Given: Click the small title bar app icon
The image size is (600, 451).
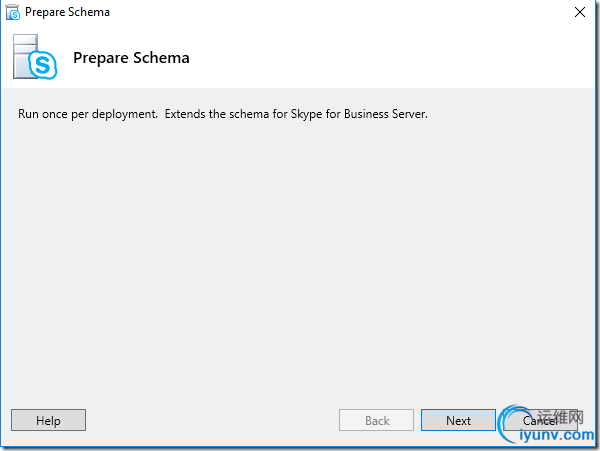Looking at the screenshot, I should tap(13, 13).
